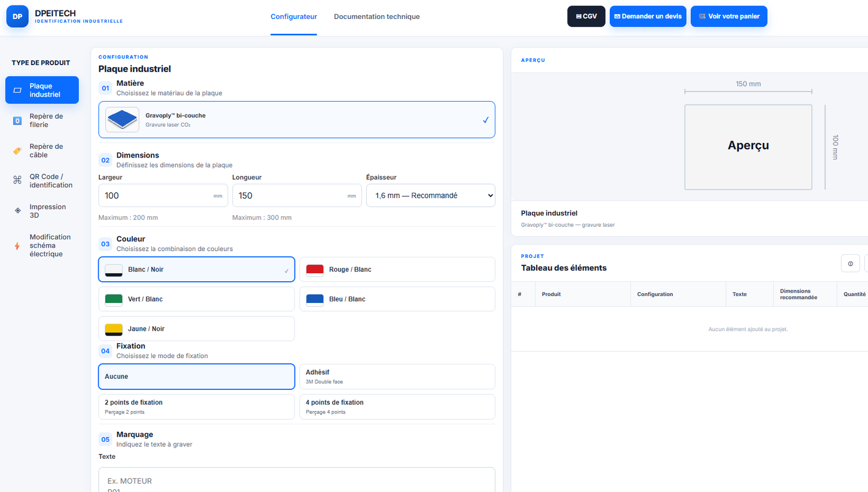
Task: Select Blanc / Noir color option
Action: 196,269
